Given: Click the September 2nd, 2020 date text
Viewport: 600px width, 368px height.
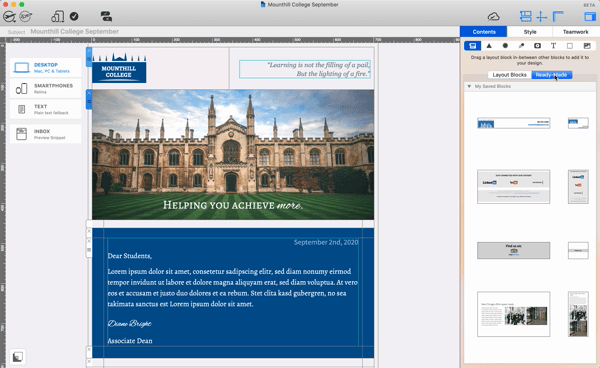Looking at the screenshot, I should [x=326, y=242].
